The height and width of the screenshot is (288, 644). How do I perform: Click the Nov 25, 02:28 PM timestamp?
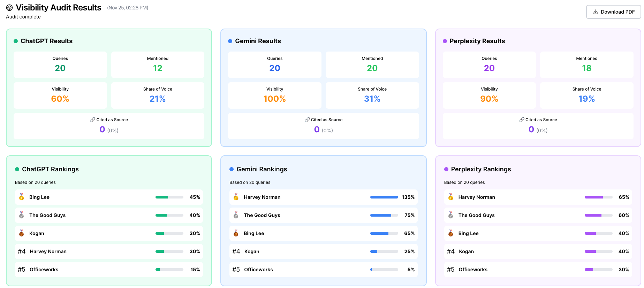tap(128, 8)
